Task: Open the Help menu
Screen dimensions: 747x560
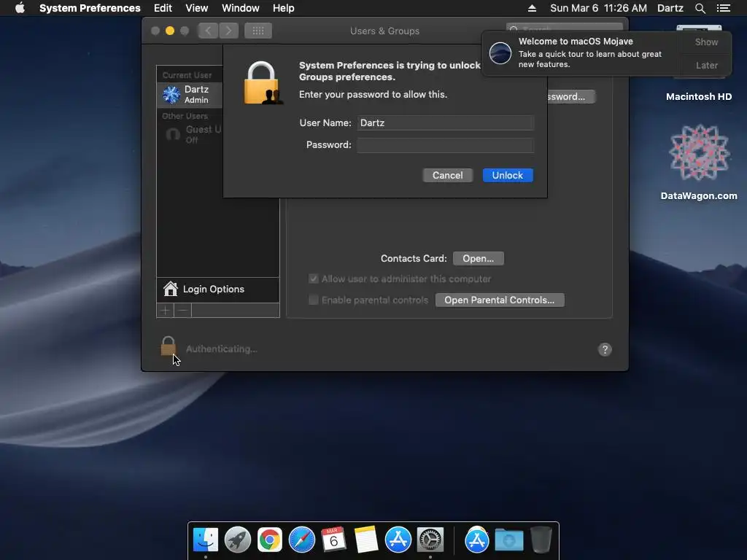Action: pyautogui.click(x=284, y=8)
